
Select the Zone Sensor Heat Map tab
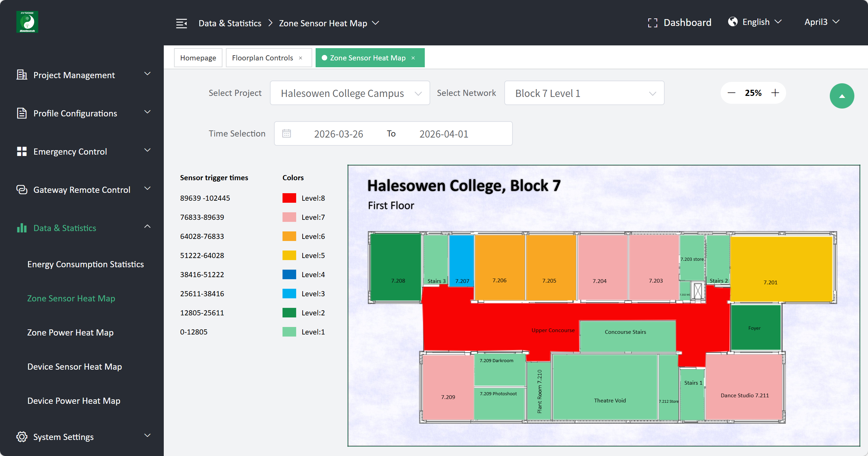368,58
